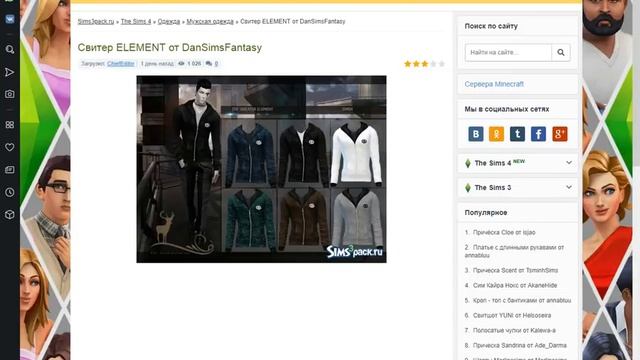This screenshot has height=360, width=640.
Task: Go to Мужская одежда breadcrumb link
Action: coord(210,22)
